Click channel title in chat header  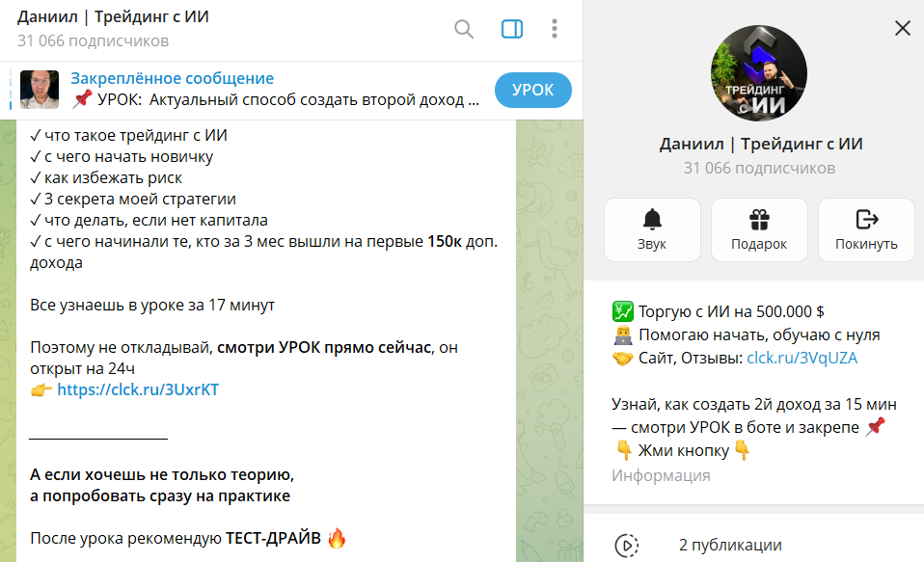(113, 17)
